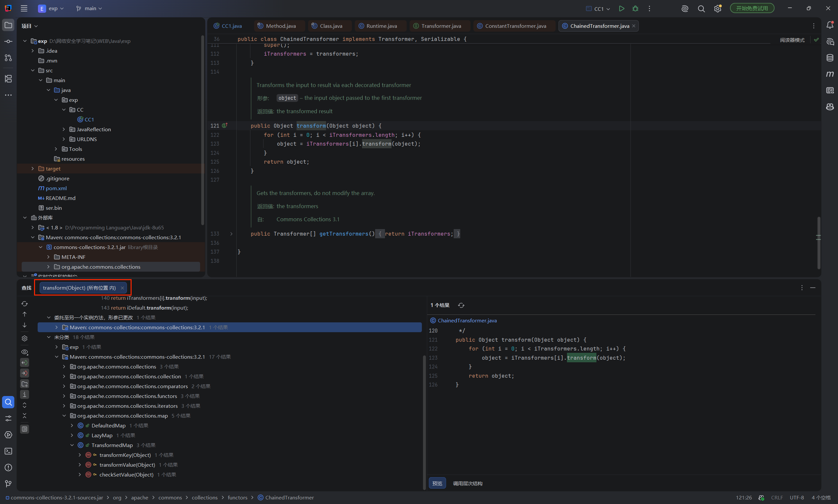Collapse the src folder
The height and width of the screenshot is (504, 838).
point(33,70)
